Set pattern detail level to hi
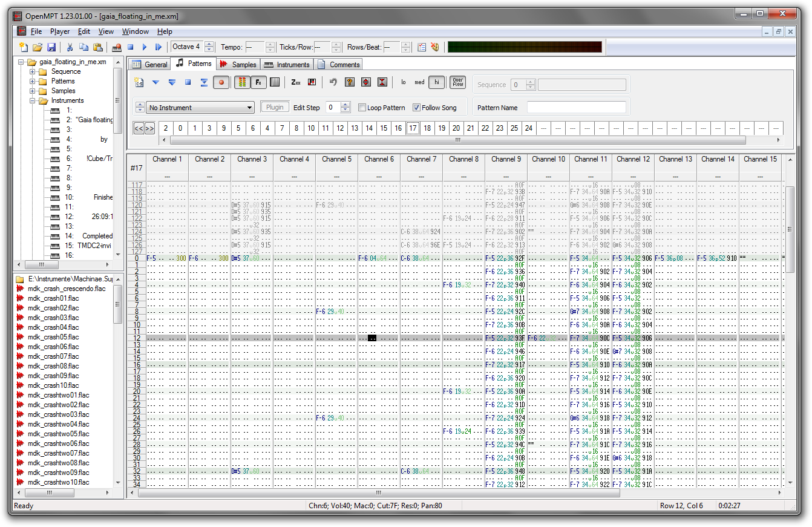This screenshot has width=812, height=527. point(436,82)
